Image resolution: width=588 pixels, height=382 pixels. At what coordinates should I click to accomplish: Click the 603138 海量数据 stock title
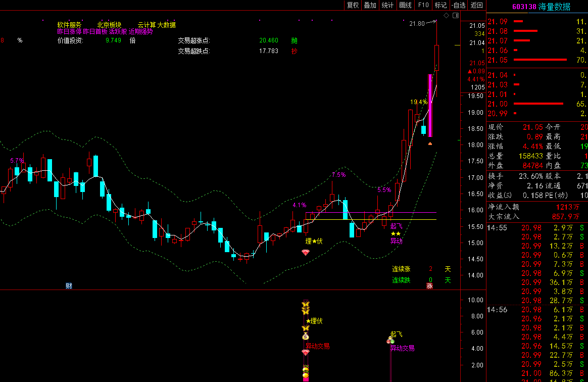[x=541, y=7]
